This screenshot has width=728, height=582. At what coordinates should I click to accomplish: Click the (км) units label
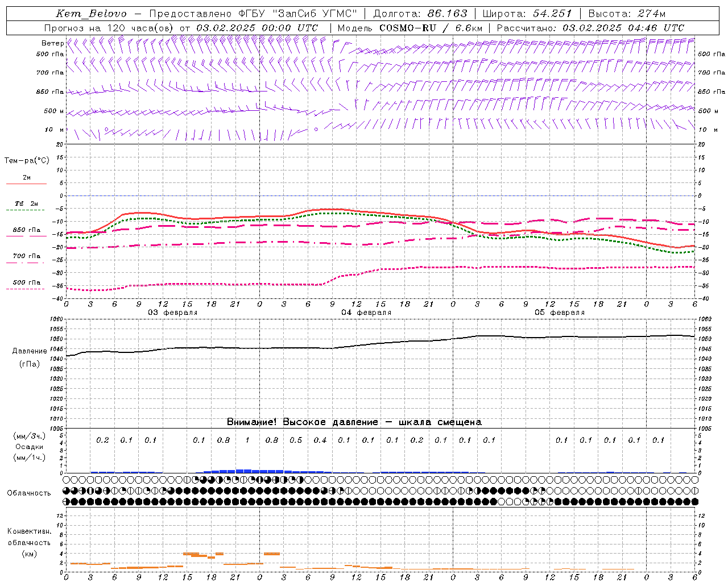tap(30, 554)
